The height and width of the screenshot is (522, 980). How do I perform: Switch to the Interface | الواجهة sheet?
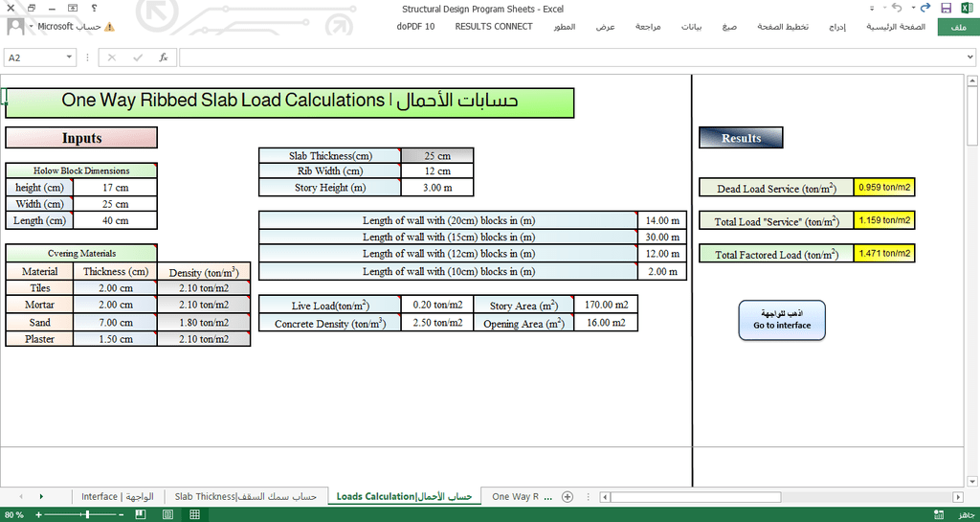point(118,496)
